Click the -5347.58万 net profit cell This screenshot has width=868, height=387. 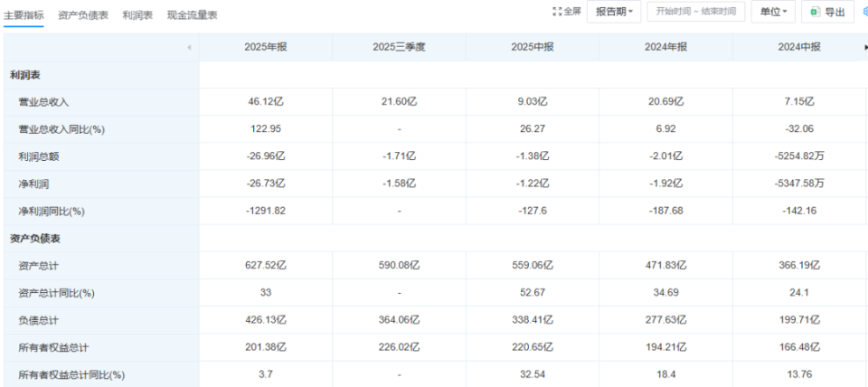click(x=798, y=184)
